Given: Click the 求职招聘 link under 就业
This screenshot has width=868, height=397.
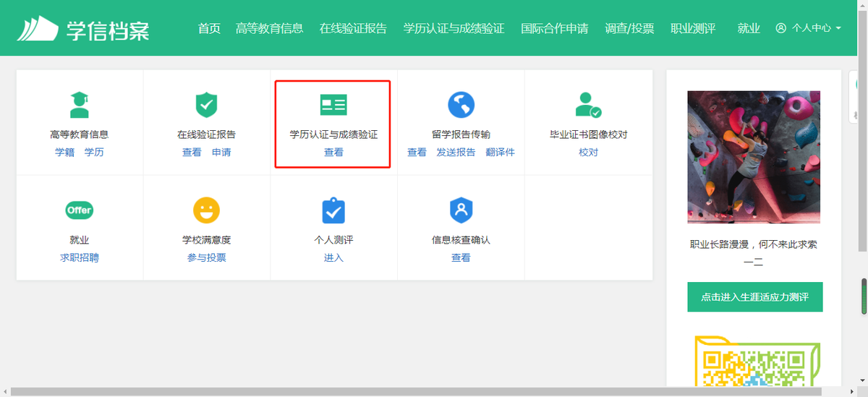Looking at the screenshot, I should (80, 257).
